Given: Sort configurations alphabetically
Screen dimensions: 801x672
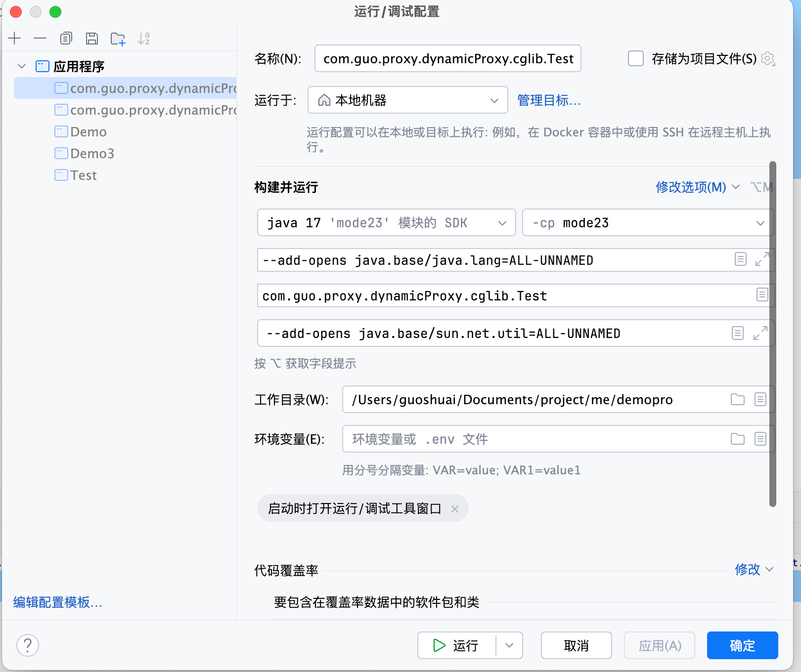Looking at the screenshot, I should coord(144,38).
